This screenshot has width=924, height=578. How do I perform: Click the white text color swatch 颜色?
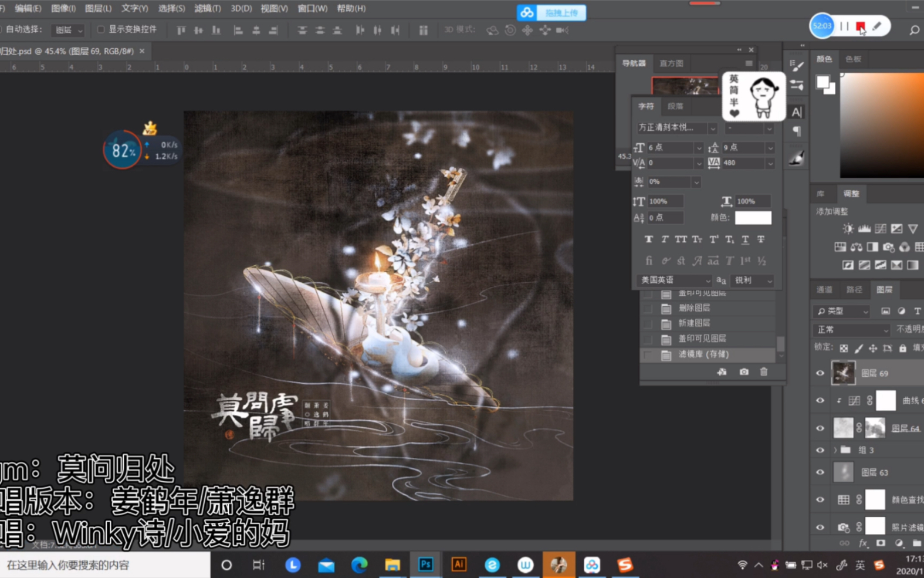coord(753,218)
